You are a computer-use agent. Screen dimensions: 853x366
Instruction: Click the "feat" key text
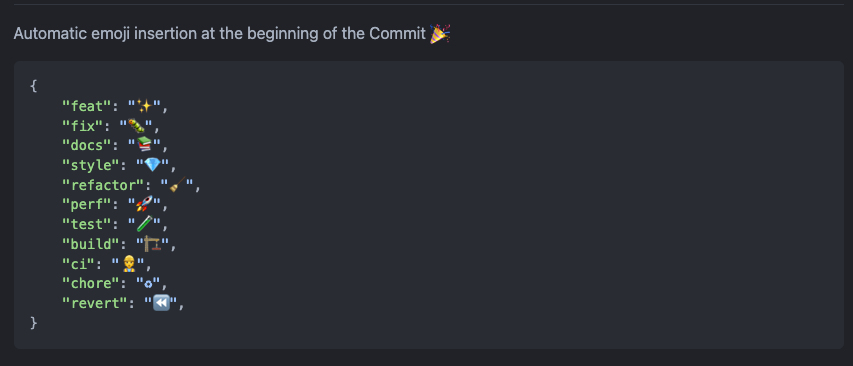86,106
